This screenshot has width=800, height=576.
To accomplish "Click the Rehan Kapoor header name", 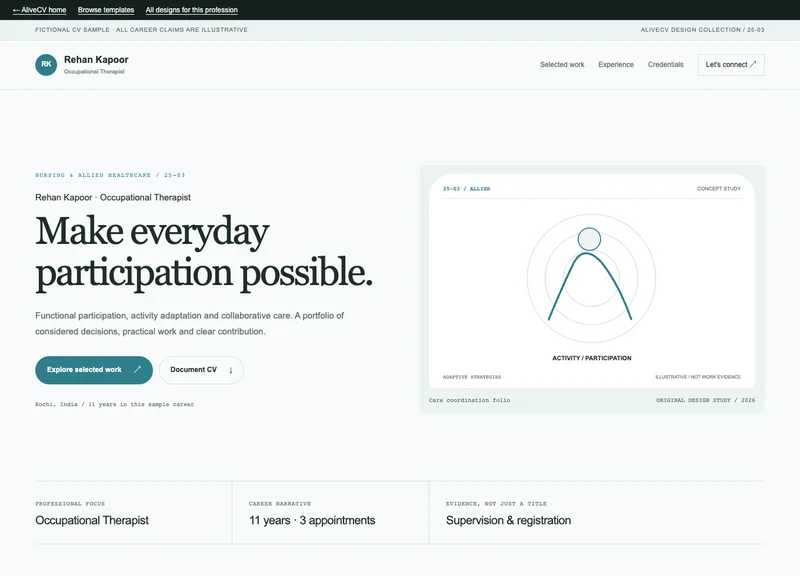I will click(96, 60).
